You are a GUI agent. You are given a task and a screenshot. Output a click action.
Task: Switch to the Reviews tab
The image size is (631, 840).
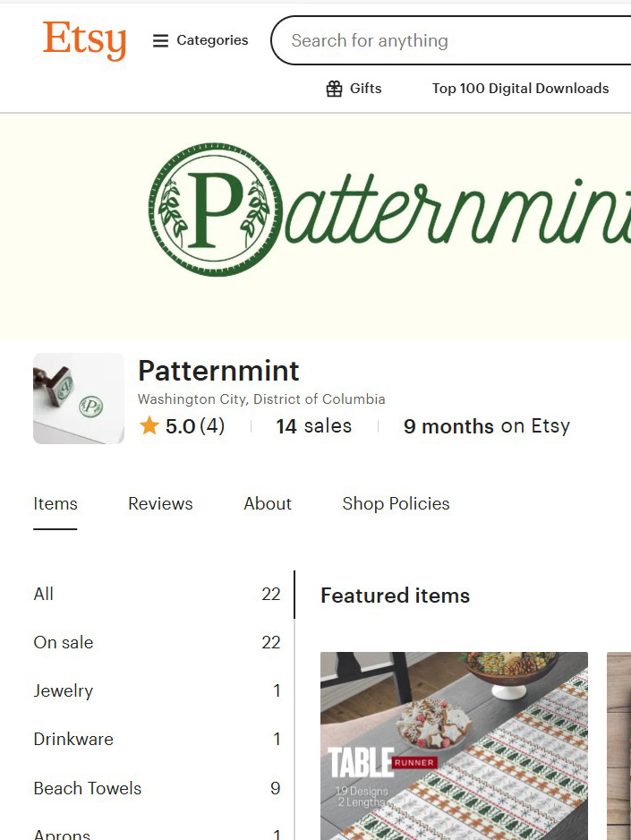coord(160,503)
